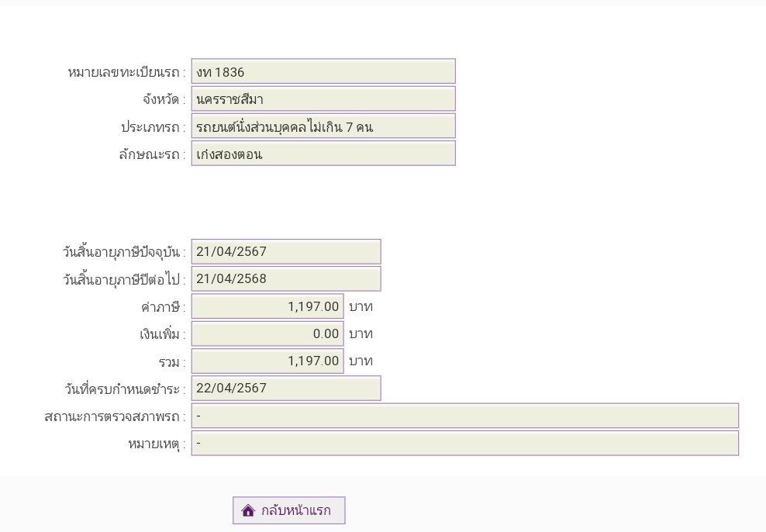Click the เงินเพิ่ม label
Image resolution: width=766 pixels, height=532 pixels.
(x=163, y=335)
